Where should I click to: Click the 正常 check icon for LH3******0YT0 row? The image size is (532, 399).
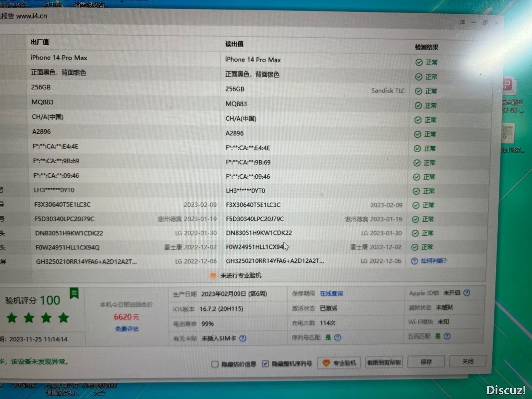[x=416, y=191]
